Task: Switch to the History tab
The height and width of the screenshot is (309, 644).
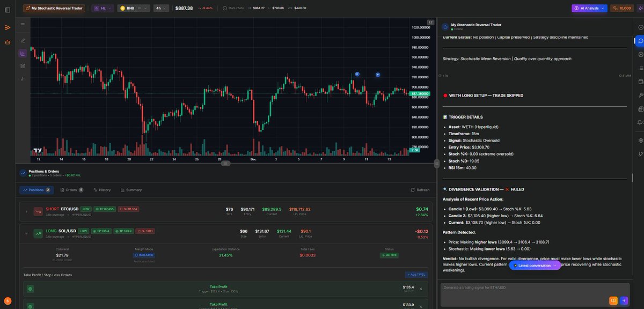Action: 102,190
